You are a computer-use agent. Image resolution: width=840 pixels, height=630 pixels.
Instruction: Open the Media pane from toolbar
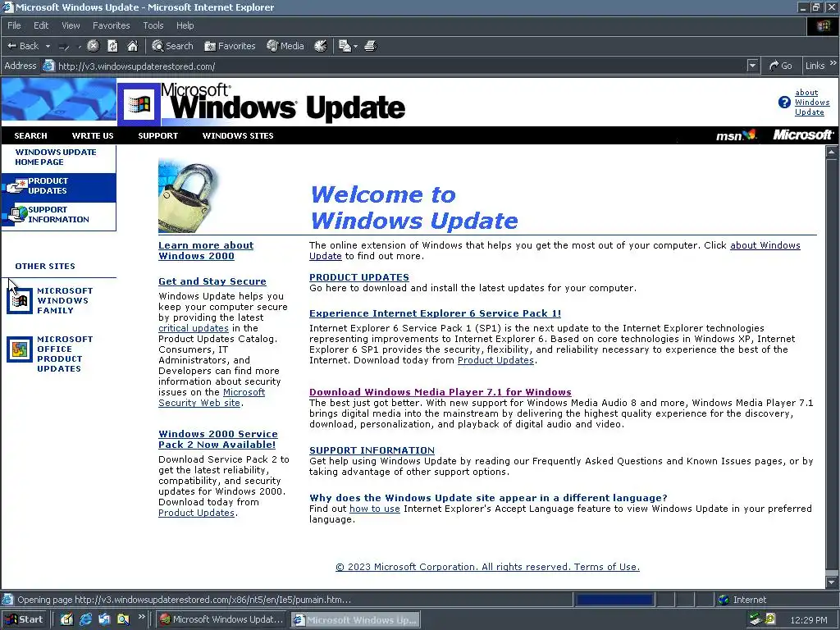(x=285, y=46)
